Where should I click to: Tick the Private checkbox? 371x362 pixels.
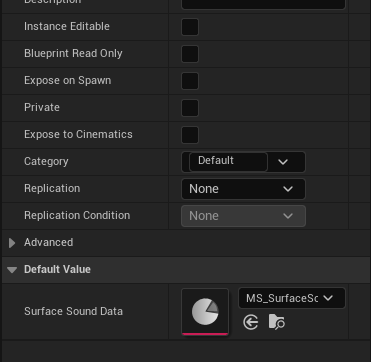click(x=190, y=108)
